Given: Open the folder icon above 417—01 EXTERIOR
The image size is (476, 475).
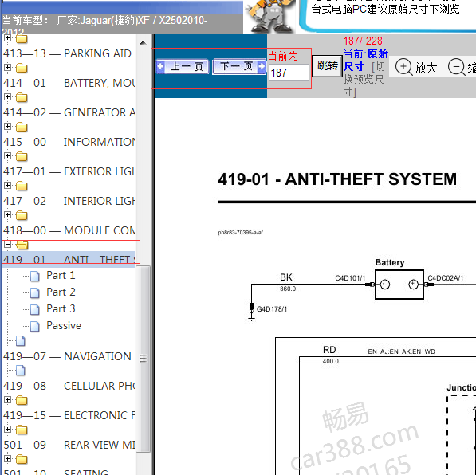Looking at the screenshot, I should [x=22, y=156].
